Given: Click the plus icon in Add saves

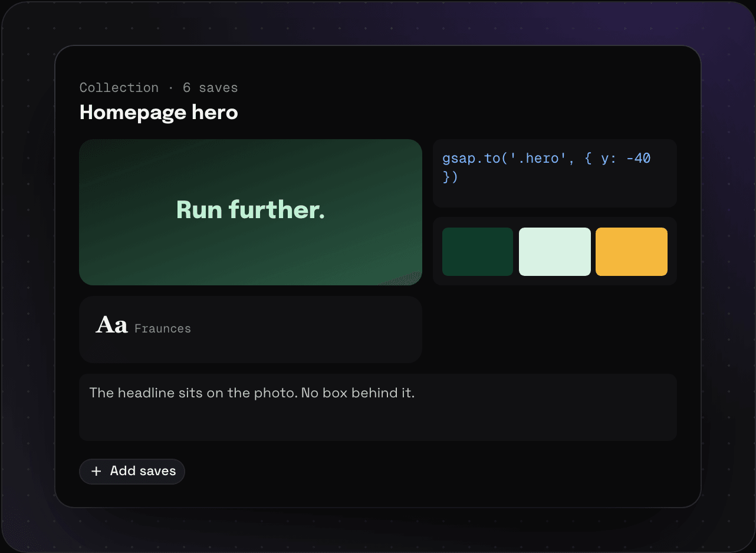Looking at the screenshot, I should [96, 471].
